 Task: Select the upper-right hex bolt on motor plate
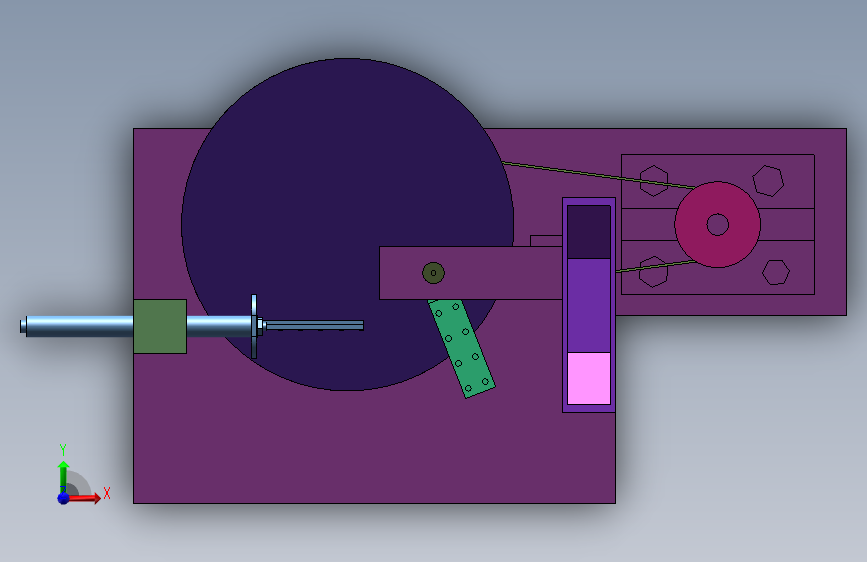click(x=768, y=180)
